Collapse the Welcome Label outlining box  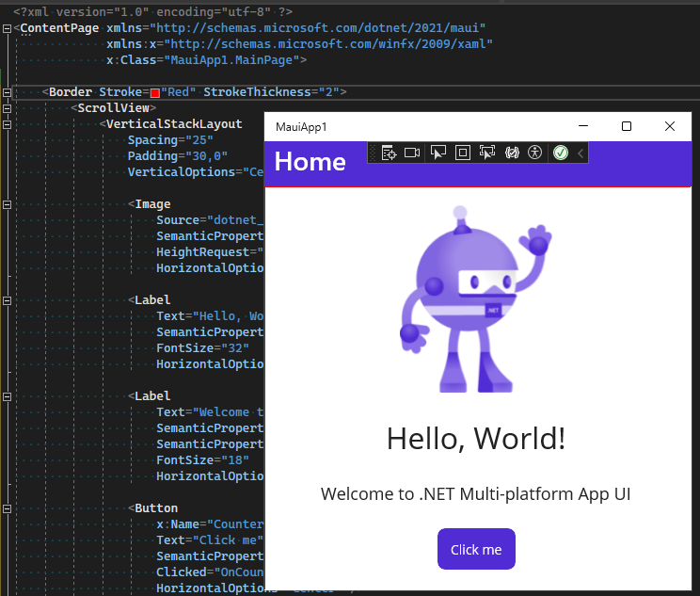click(x=7, y=396)
